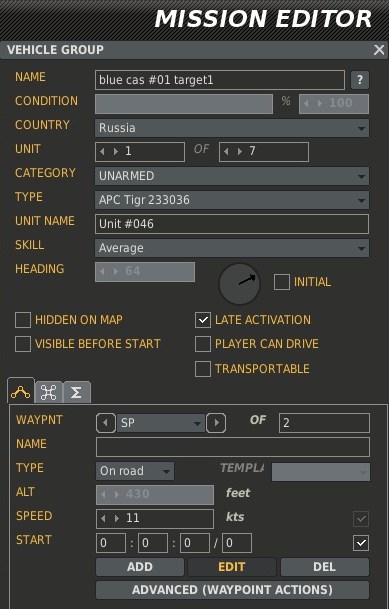Screen dimensions: 389x609
Task: Increase the SPEED value
Action: [x=116, y=519]
